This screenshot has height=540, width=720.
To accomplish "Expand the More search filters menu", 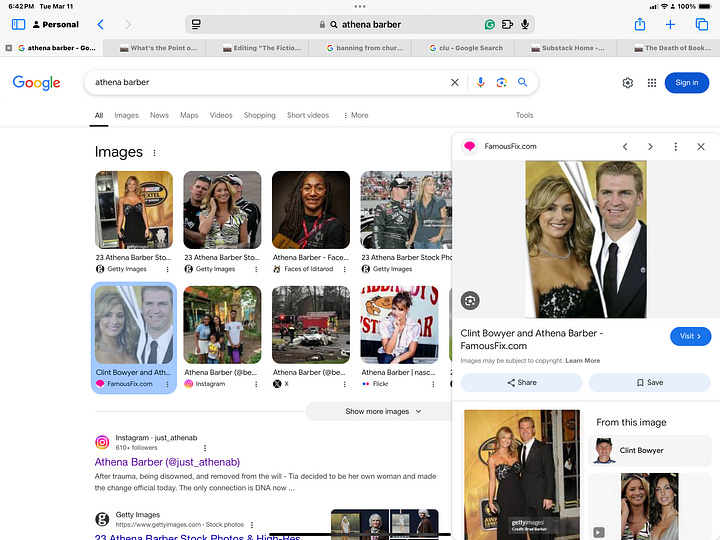I will tap(356, 115).
